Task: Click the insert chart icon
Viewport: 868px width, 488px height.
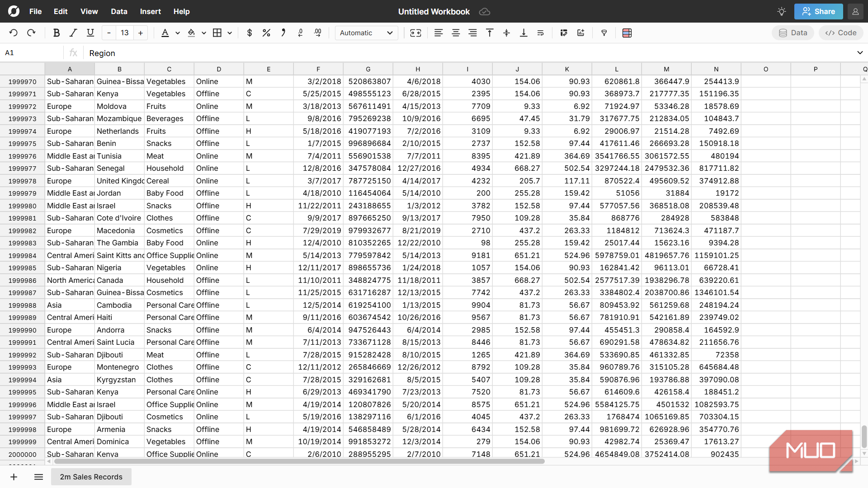Action: click(x=581, y=33)
